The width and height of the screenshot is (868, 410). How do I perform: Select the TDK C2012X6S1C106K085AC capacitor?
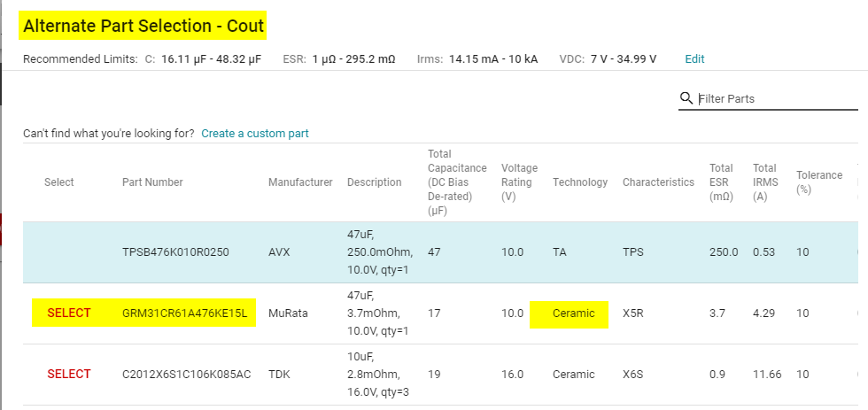point(69,374)
